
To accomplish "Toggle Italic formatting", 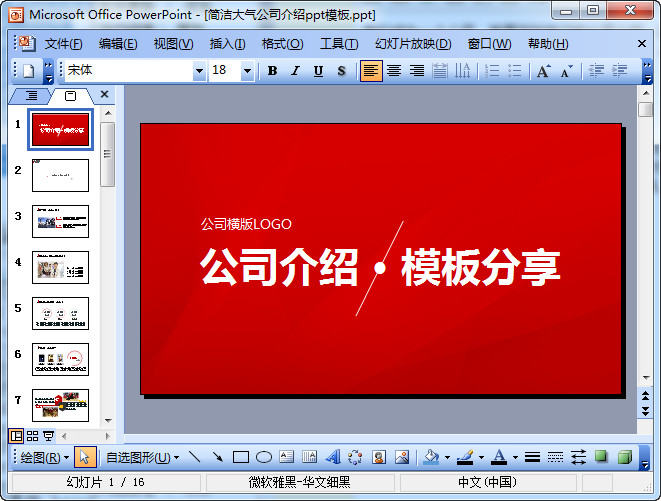I will pos(296,70).
